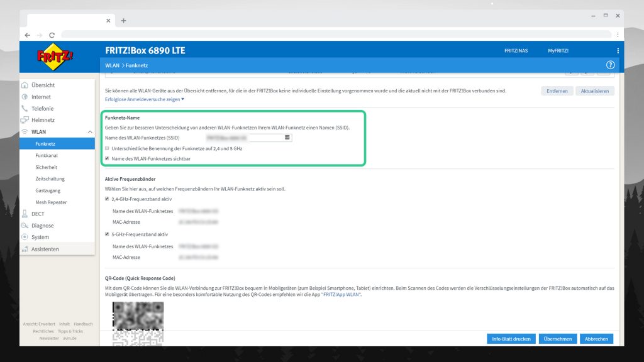The image size is (644, 362).
Task: Click the QR code image
Action: point(138,324)
